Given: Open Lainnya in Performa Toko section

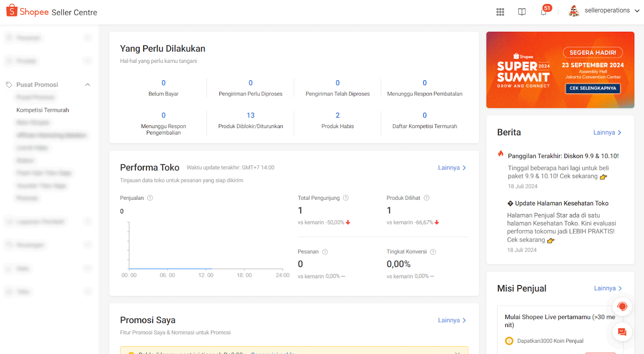Looking at the screenshot, I should click(452, 168).
